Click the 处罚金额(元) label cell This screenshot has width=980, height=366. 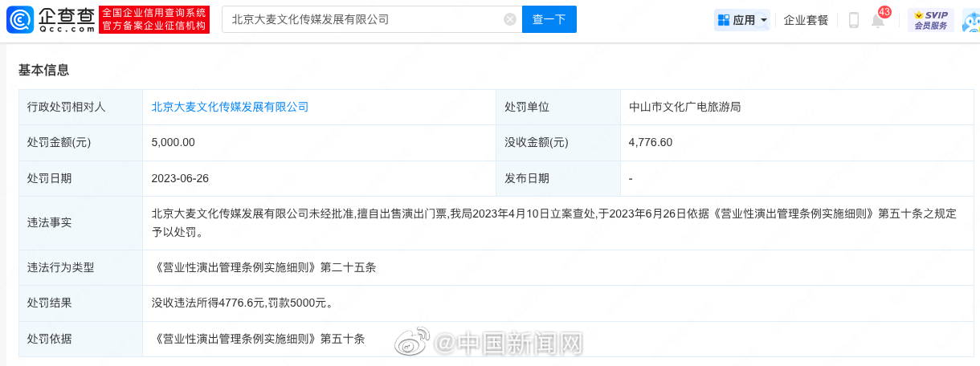80,143
